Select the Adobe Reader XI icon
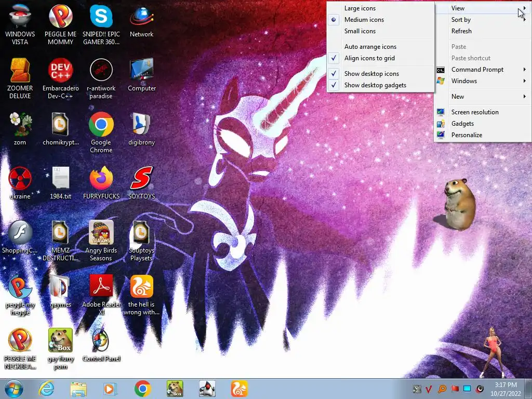 coord(101,295)
